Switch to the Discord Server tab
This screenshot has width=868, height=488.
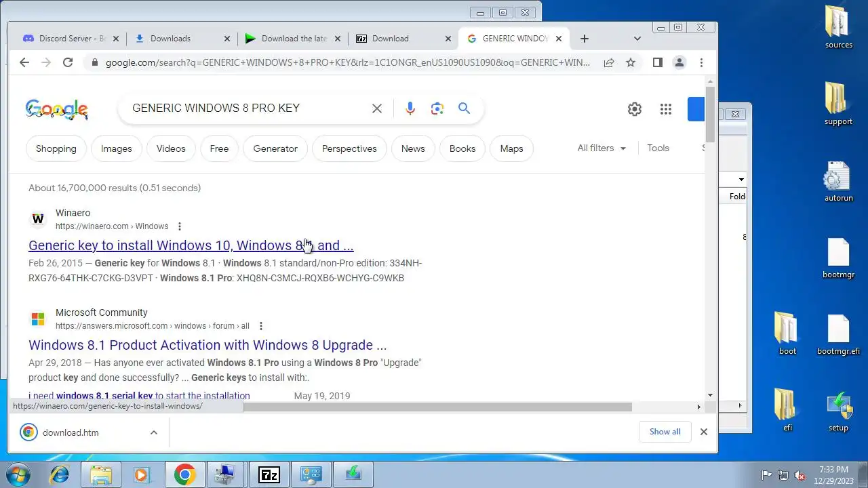pyautogui.click(x=71, y=39)
